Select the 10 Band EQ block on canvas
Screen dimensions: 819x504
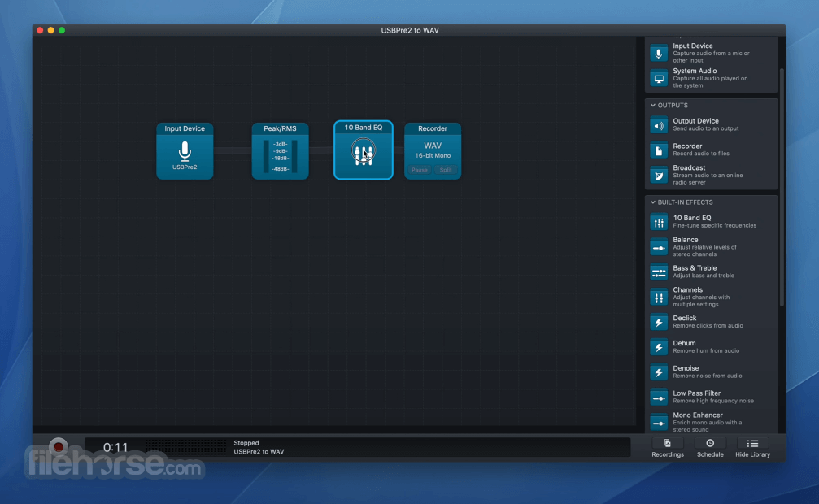click(x=364, y=150)
